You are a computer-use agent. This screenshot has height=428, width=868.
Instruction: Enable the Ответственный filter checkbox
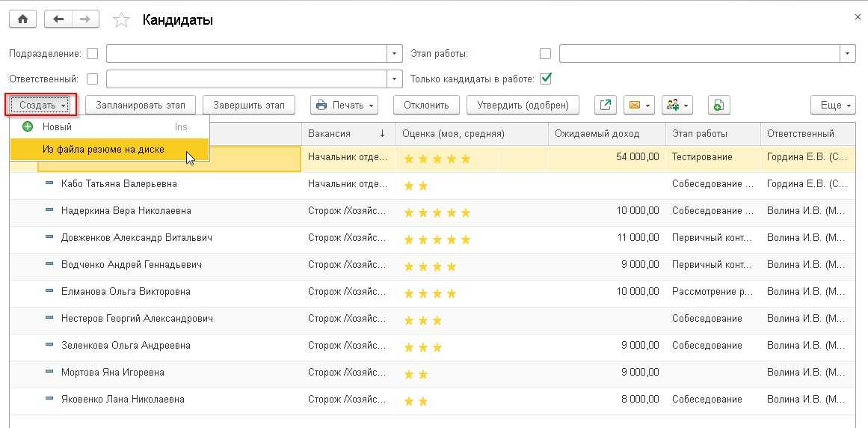[x=93, y=79]
